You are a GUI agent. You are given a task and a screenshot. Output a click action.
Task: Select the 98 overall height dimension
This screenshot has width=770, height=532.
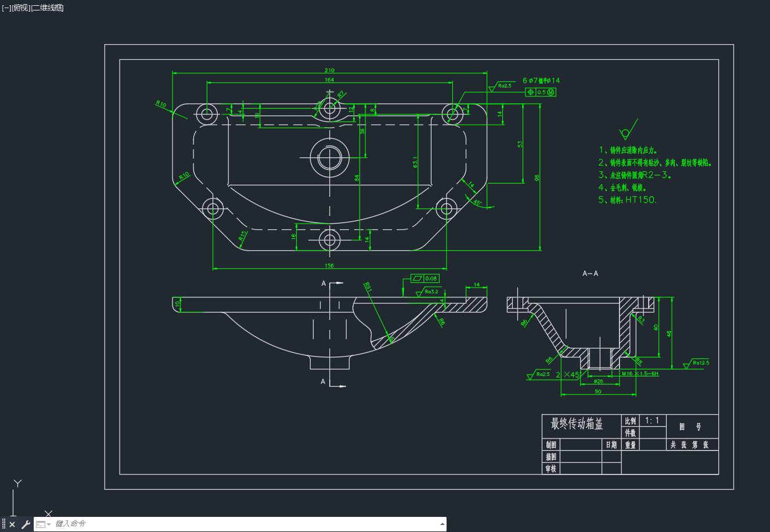(537, 178)
